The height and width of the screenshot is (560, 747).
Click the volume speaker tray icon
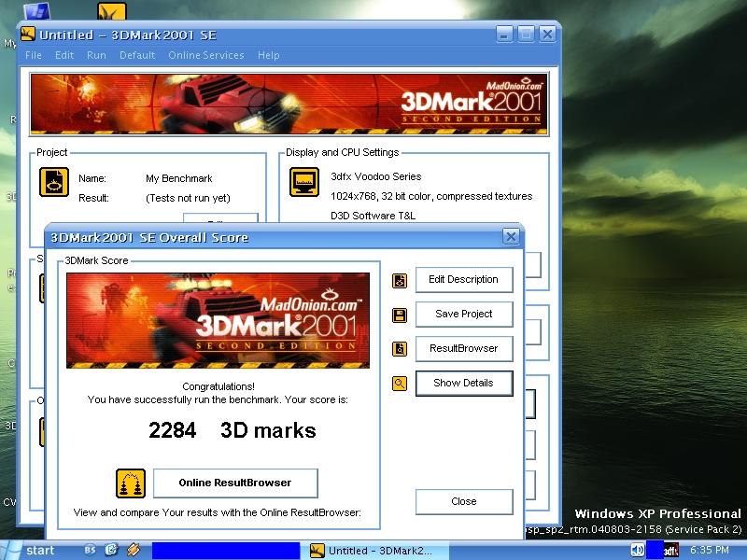pos(638,550)
